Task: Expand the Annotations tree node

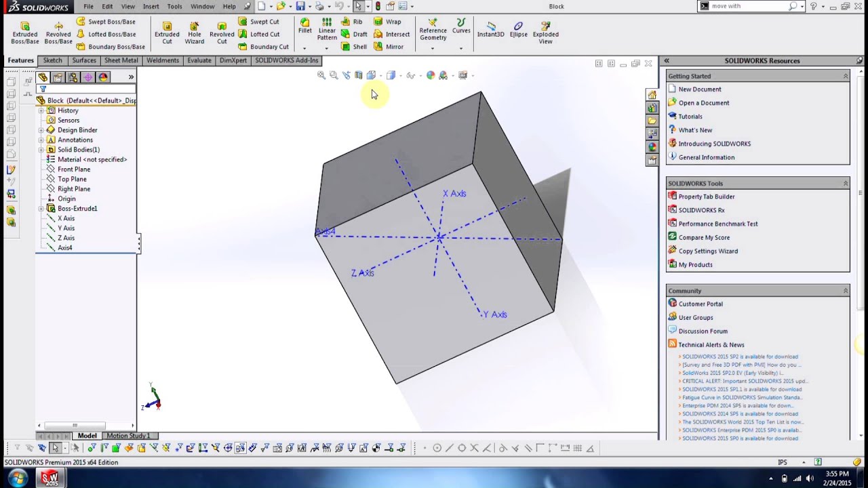Action: tap(41, 140)
